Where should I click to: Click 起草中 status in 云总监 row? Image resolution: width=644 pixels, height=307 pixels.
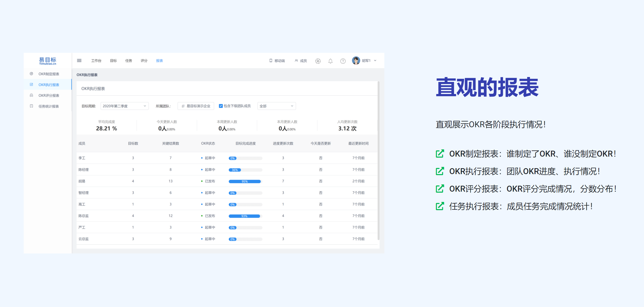[210, 239]
